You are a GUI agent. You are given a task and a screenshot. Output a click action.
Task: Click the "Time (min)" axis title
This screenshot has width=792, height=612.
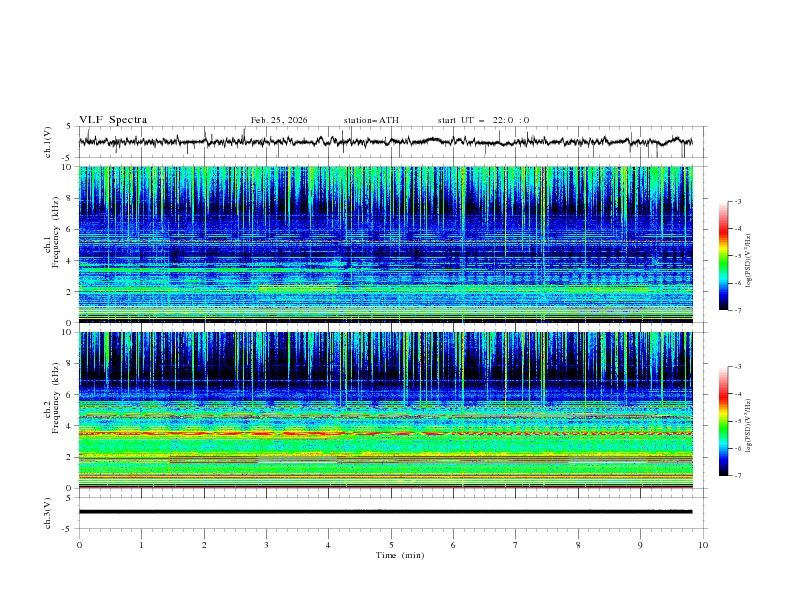point(400,555)
